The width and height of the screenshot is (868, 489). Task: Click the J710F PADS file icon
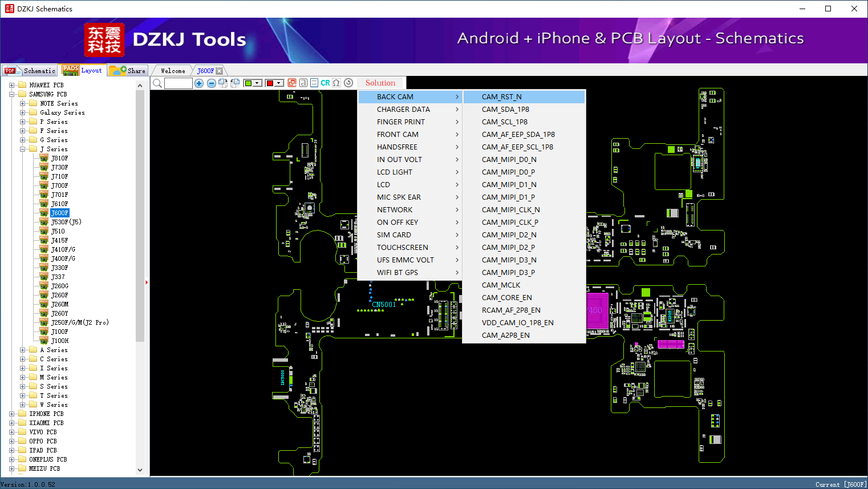click(x=44, y=176)
